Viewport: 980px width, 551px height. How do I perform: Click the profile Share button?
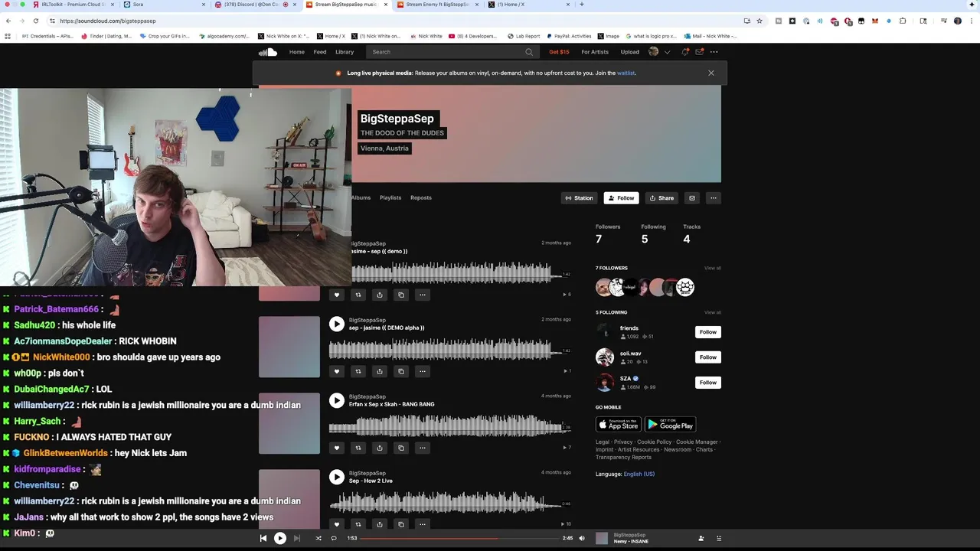click(661, 198)
